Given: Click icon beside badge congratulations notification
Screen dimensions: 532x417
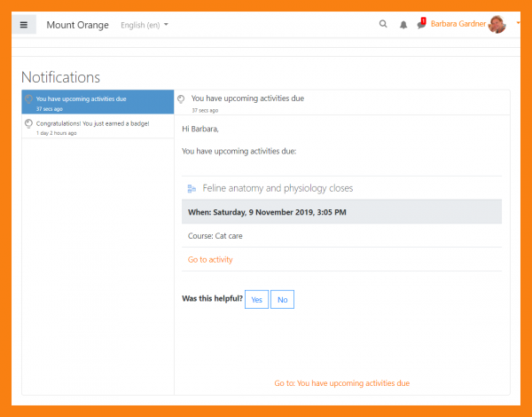Looking at the screenshot, I should tap(29, 124).
